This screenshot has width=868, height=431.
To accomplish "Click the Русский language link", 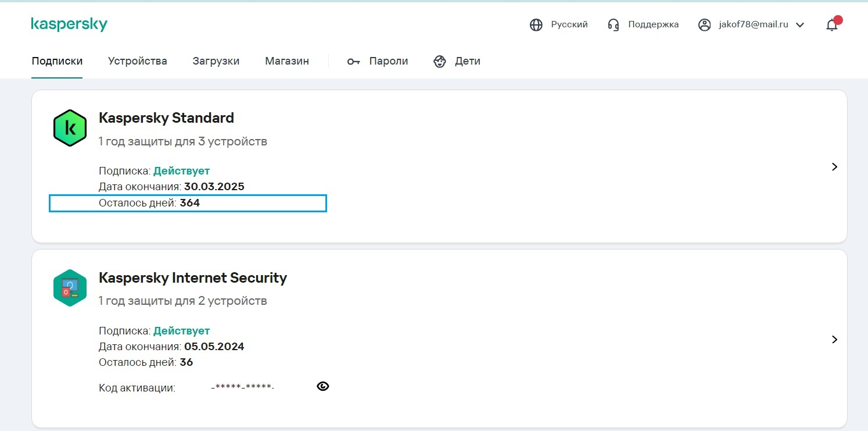I will 569,24.
